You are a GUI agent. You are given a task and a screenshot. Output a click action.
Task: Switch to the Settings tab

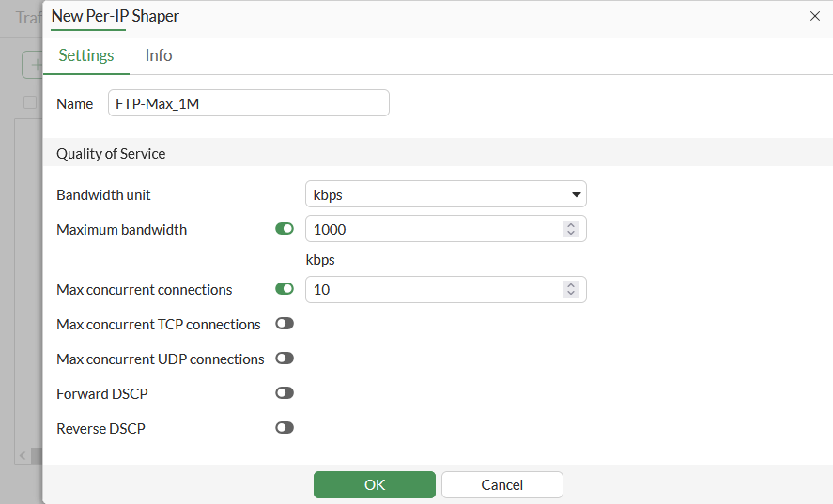coord(86,55)
